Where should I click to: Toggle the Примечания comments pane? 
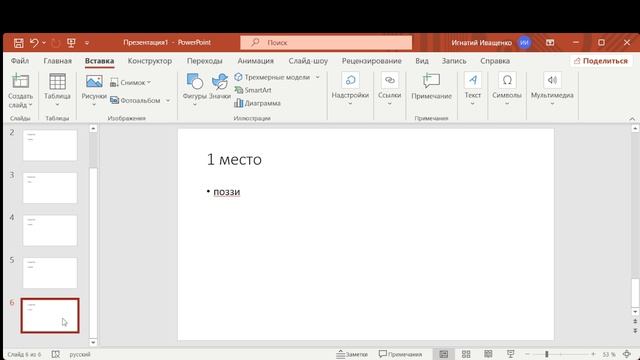point(400,354)
